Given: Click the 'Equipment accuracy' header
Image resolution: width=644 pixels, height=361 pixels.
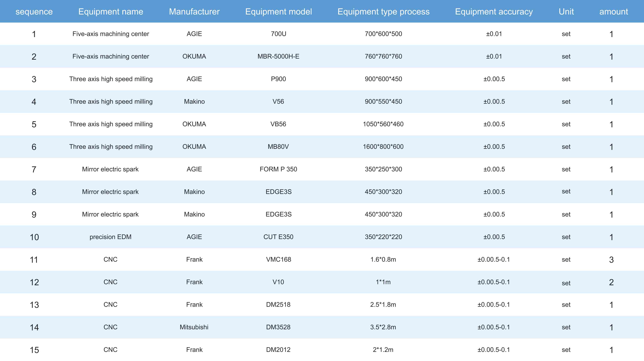Looking at the screenshot, I should (494, 11).
